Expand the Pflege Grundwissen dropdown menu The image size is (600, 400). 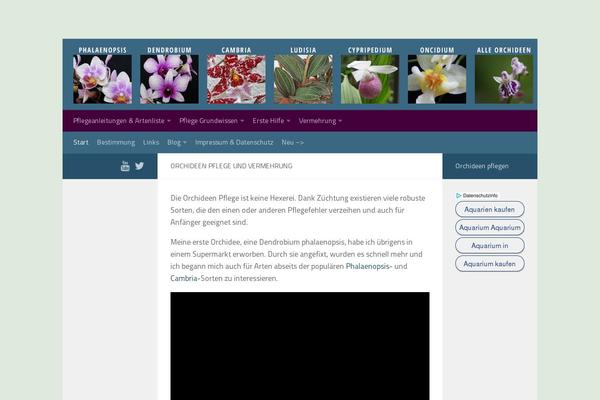point(211,121)
